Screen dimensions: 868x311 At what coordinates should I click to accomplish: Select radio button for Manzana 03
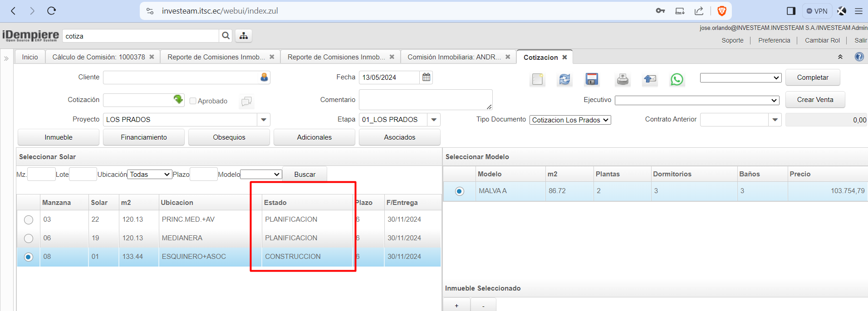(x=29, y=220)
